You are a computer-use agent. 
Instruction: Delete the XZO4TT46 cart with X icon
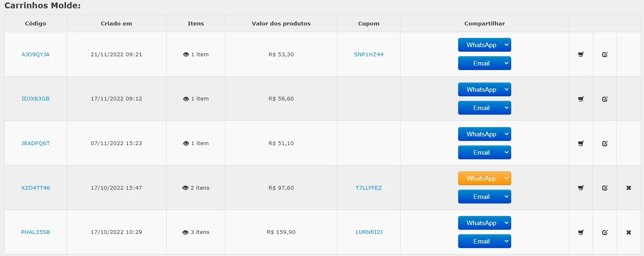point(629,188)
